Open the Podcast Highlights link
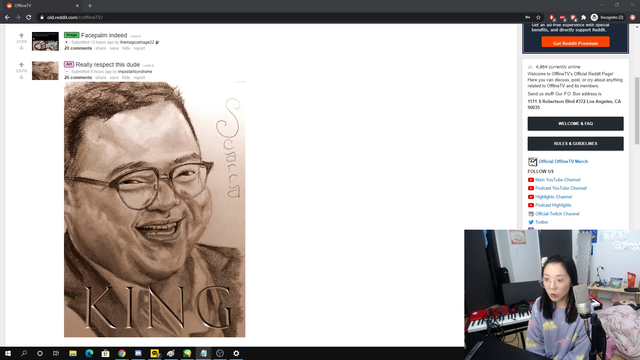The width and height of the screenshot is (640, 360). click(553, 205)
